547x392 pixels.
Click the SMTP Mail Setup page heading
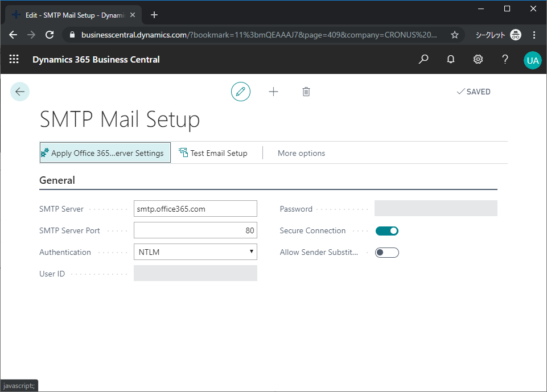(x=120, y=119)
